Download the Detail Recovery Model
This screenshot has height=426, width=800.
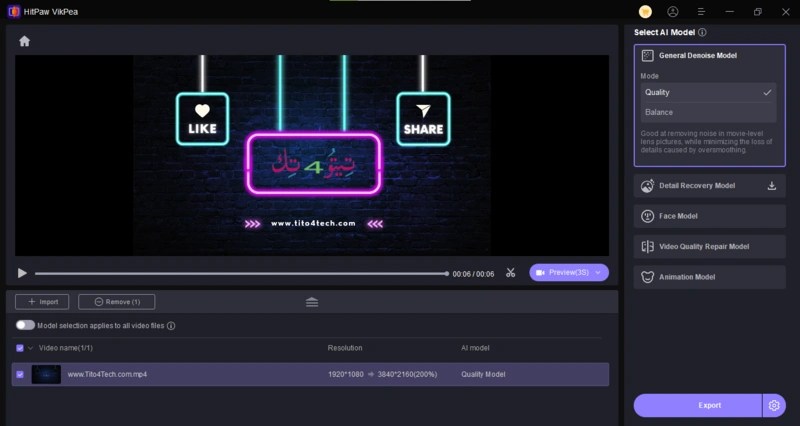point(772,186)
